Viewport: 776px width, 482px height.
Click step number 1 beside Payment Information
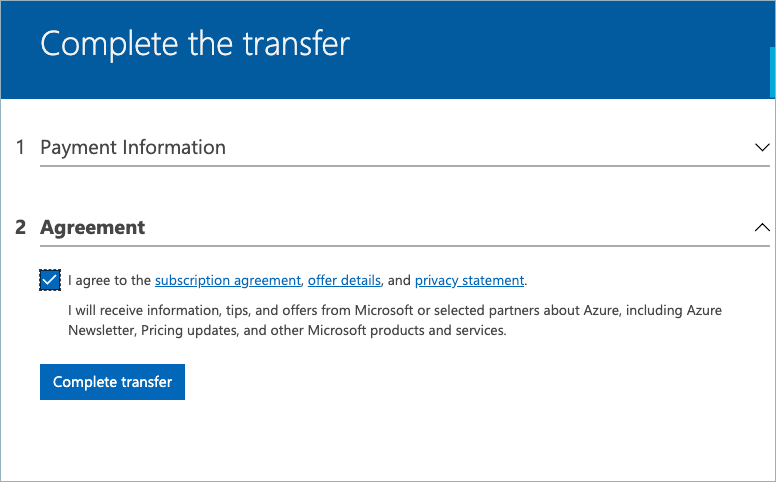20,147
